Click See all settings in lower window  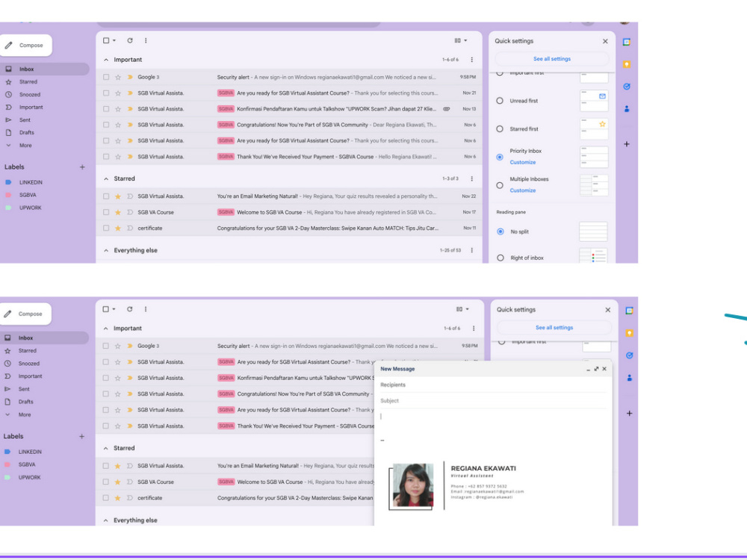tap(554, 328)
